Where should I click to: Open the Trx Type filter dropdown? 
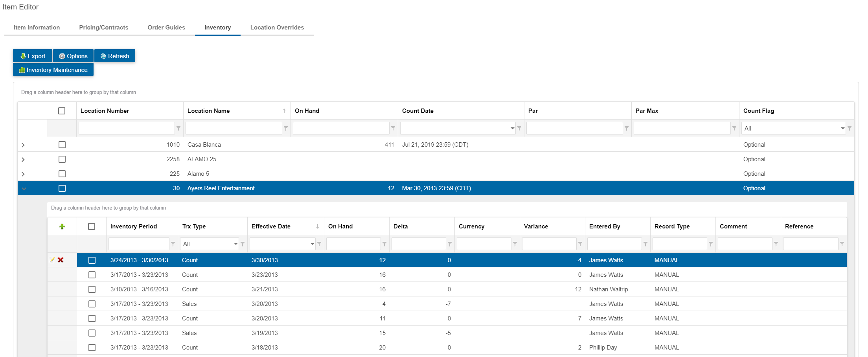[x=235, y=244]
